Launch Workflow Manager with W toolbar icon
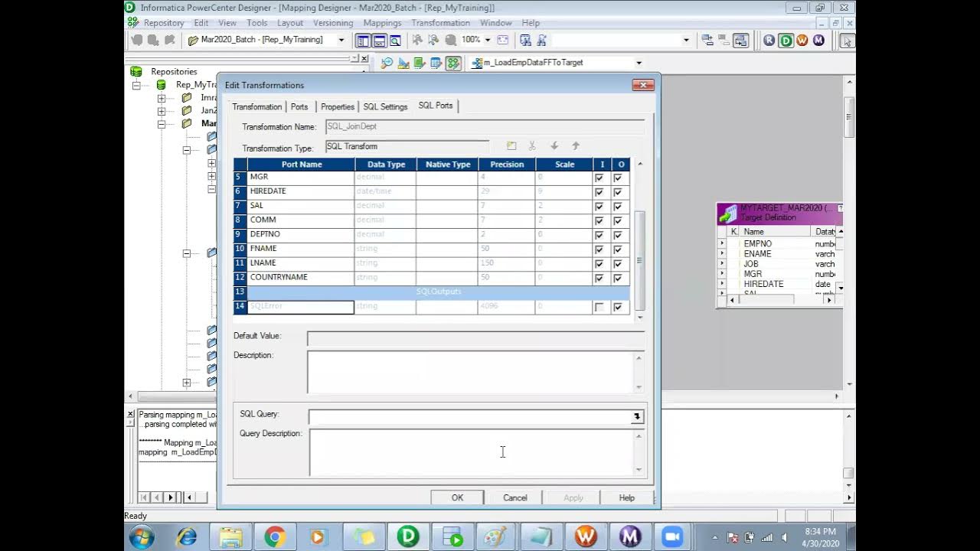Screen dimensions: 980x551 click(802, 41)
